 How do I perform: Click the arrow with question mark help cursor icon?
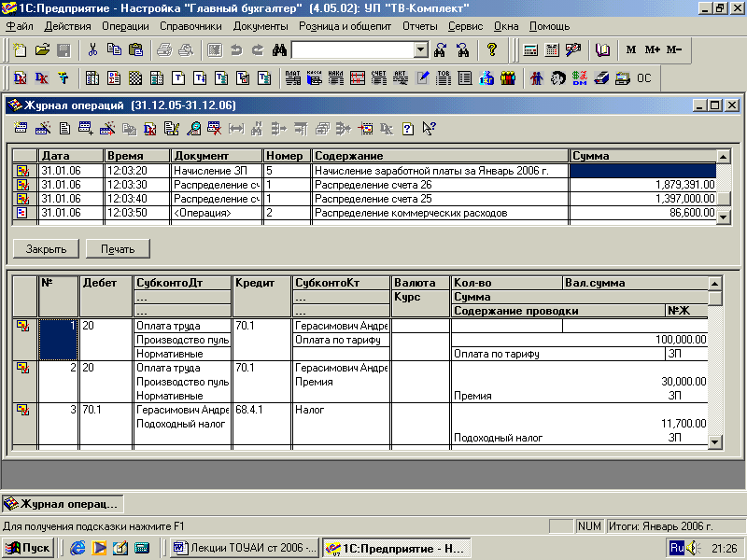point(430,128)
